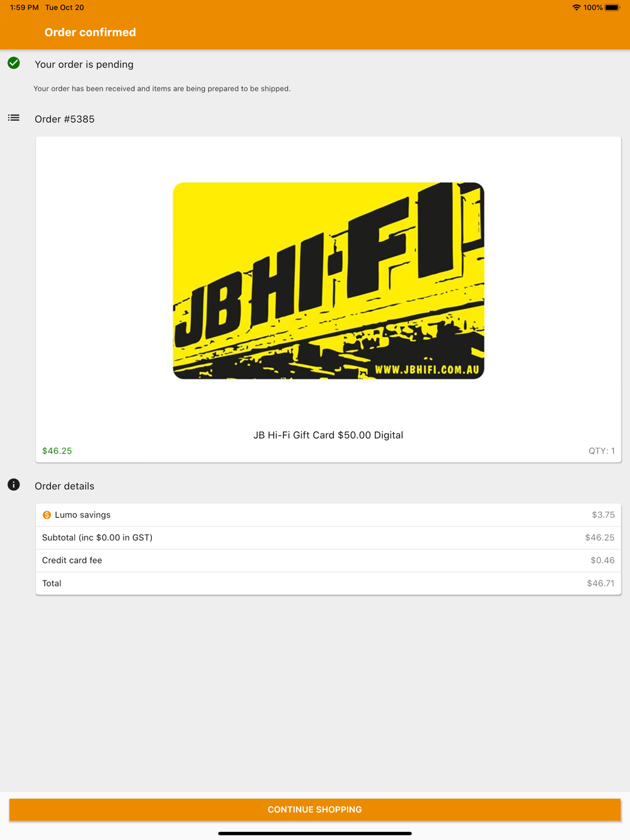Select the Total row amount $46.71
The height and width of the screenshot is (840, 630).
pos(600,584)
